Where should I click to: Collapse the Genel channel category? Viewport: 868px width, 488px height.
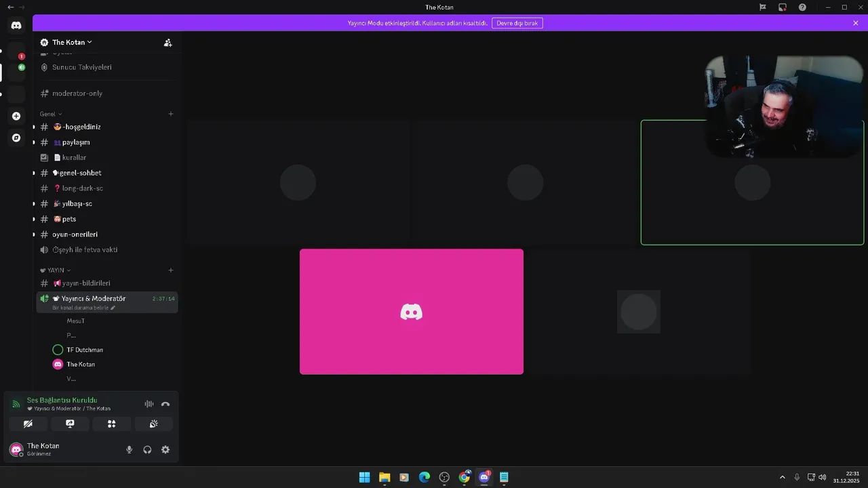tap(51, 114)
